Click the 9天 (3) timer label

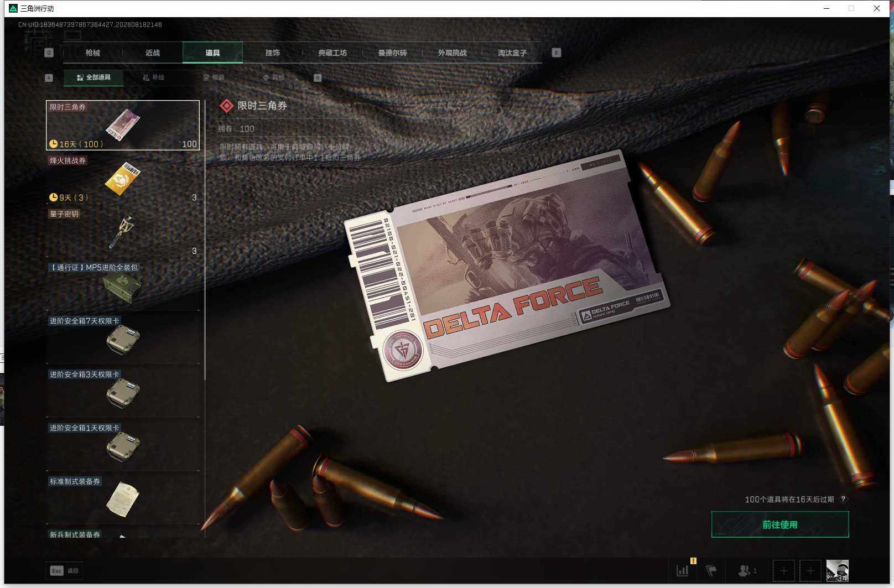69,197
